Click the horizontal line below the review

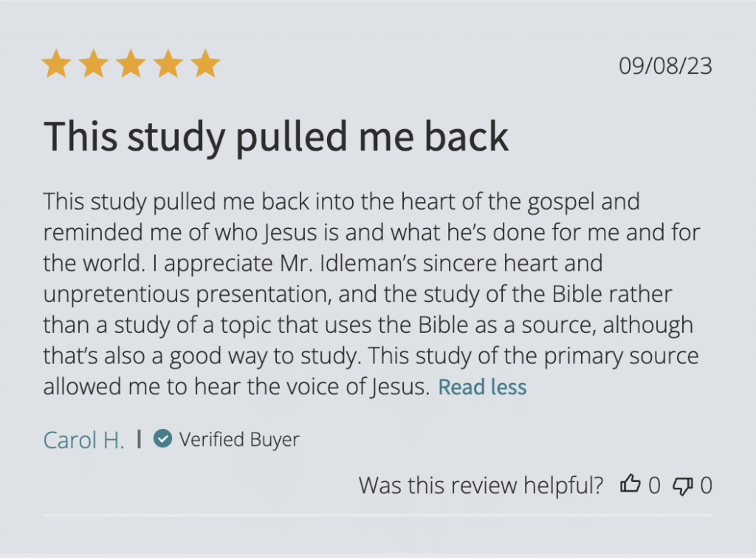378,515
